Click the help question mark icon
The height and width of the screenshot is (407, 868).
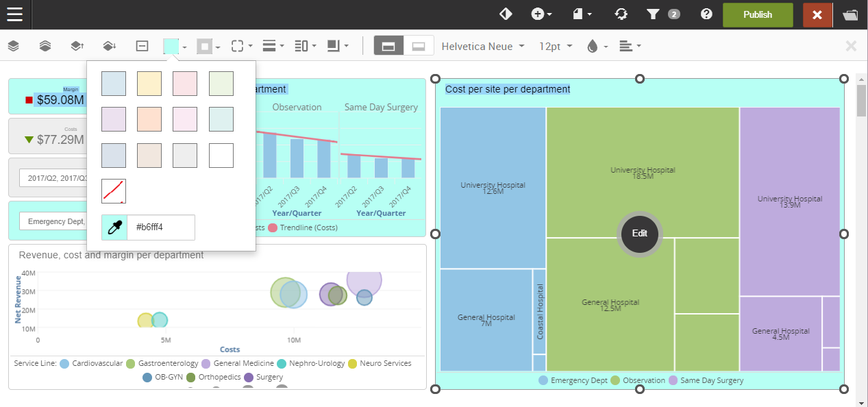click(706, 14)
